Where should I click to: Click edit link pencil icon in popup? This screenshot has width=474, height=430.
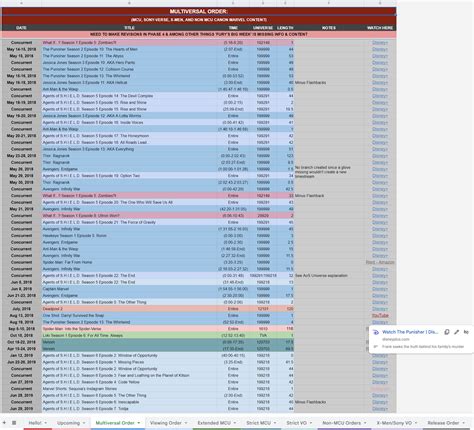(x=457, y=332)
